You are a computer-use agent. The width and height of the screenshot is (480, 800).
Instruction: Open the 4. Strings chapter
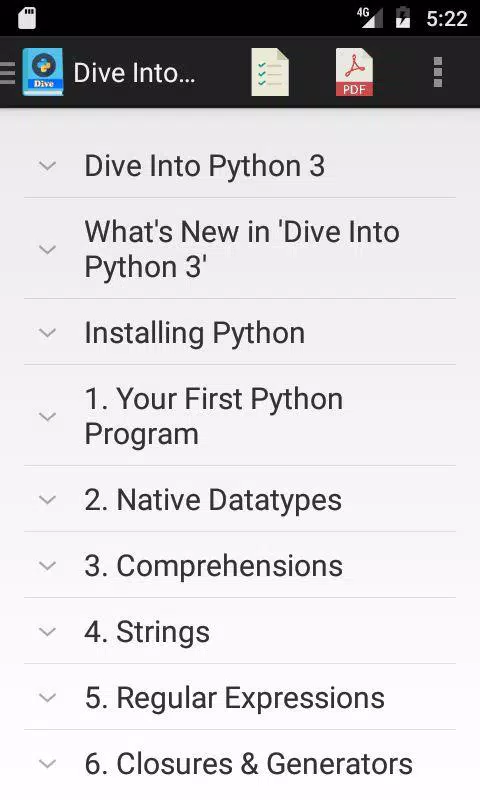pos(240,632)
